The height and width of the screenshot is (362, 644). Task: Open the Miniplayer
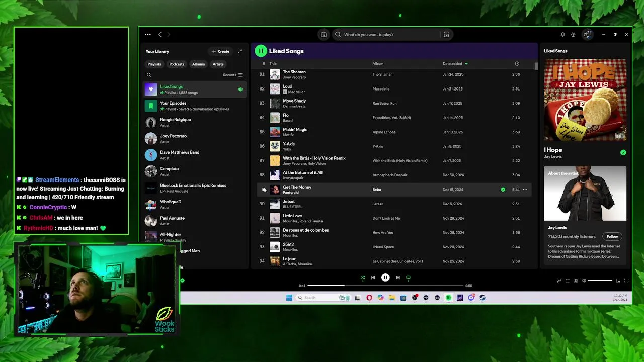[x=618, y=281]
